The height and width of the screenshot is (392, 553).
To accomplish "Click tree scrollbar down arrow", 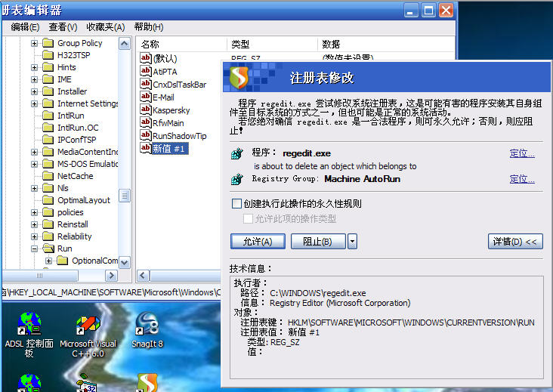I will pyautogui.click(x=125, y=262).
